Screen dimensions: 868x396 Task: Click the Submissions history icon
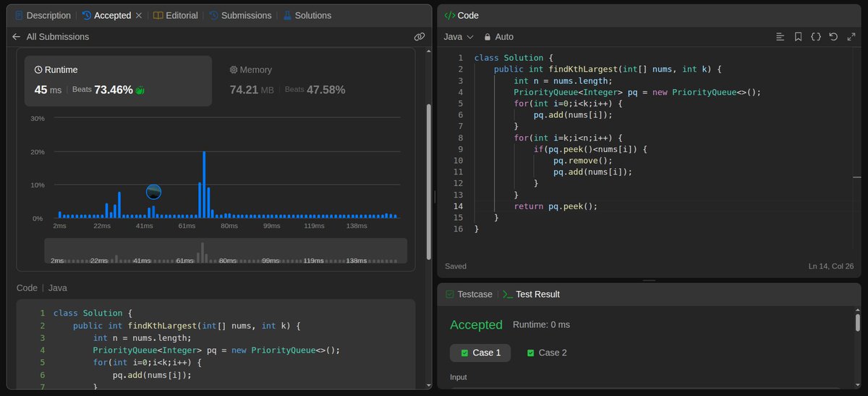213,15
